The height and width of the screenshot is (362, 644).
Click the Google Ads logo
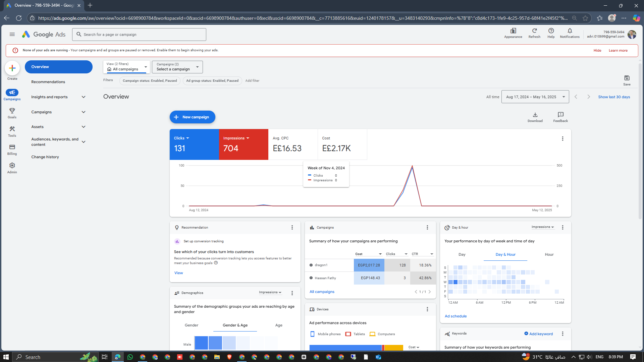44,34
